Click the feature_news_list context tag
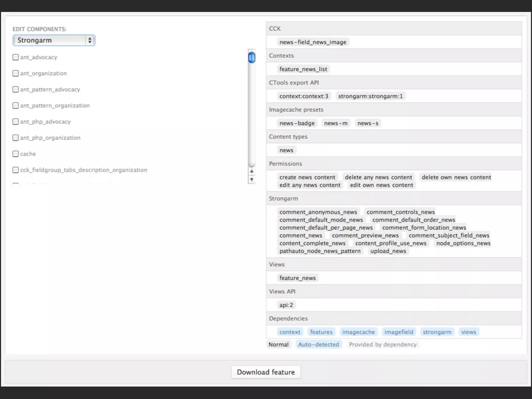The image size is (532, 399). (x=303, y=69)
